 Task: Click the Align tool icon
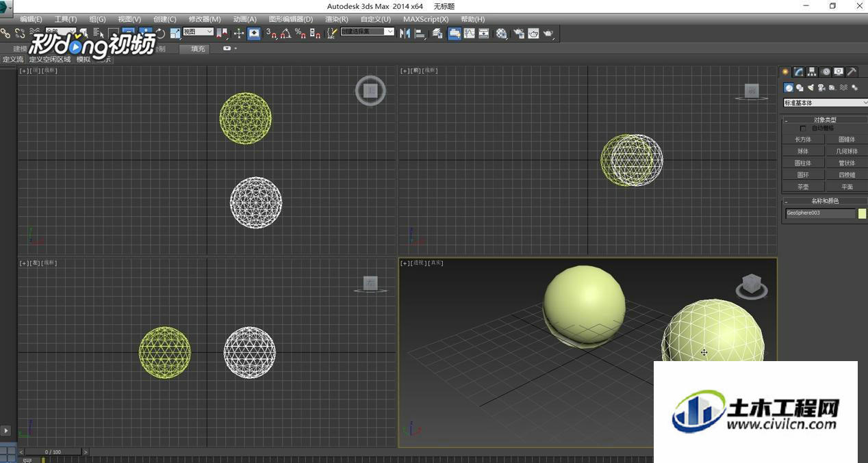click(420, 33)
